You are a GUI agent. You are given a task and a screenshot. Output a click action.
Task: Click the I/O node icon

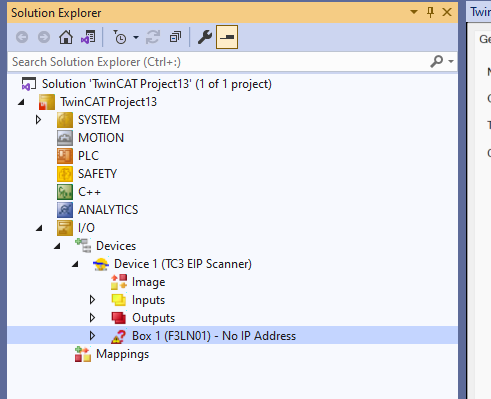[65, 228]
